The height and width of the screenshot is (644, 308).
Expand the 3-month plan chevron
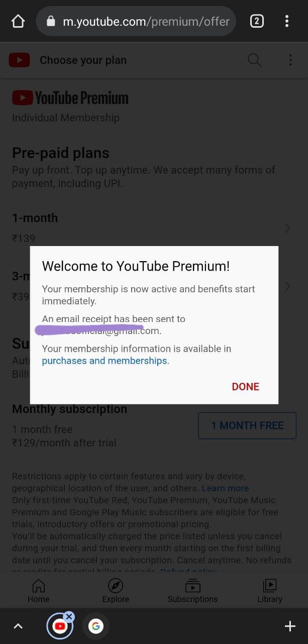pos(287,287)
